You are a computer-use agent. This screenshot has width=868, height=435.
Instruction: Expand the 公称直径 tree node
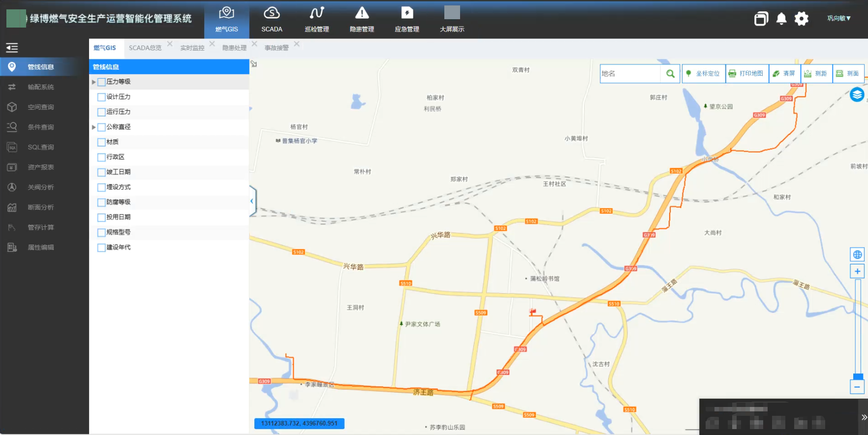tap(94, 127)
